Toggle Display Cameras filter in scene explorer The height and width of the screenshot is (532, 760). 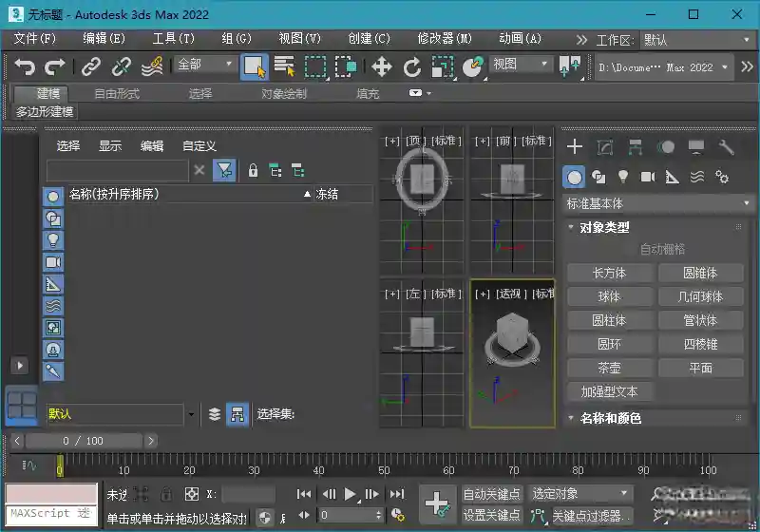[53, 262]
